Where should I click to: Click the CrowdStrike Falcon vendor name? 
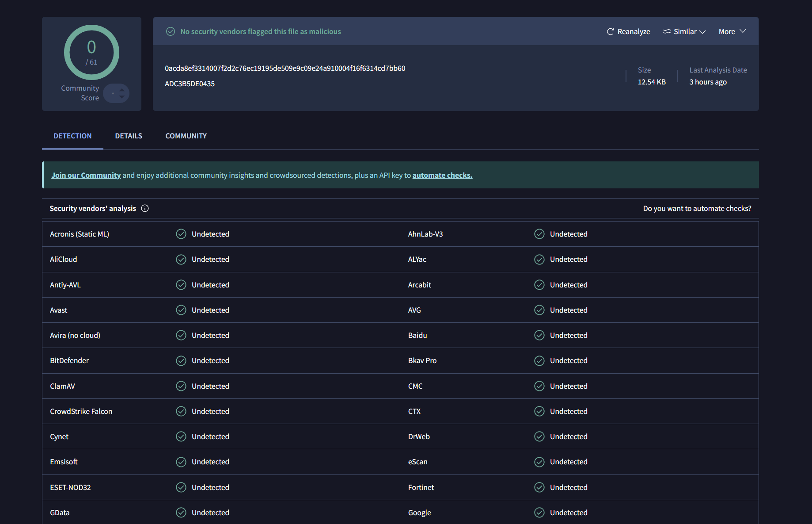click(81, 411)
